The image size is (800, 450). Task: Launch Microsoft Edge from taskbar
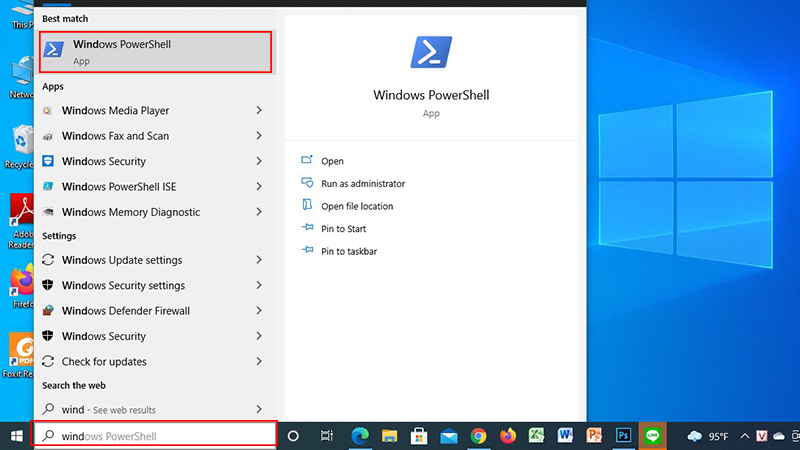(x=360, y=436)
